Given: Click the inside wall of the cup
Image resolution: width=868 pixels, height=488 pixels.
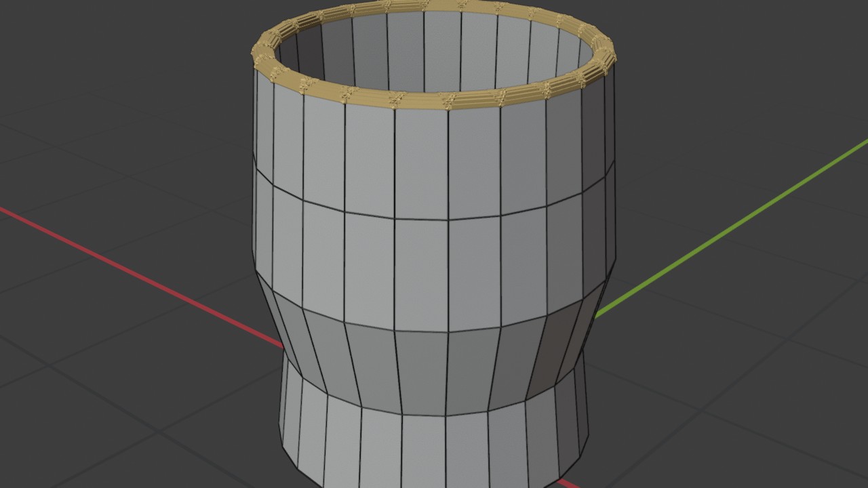Looking at the screenshot, I should click(x=434, y=51).
